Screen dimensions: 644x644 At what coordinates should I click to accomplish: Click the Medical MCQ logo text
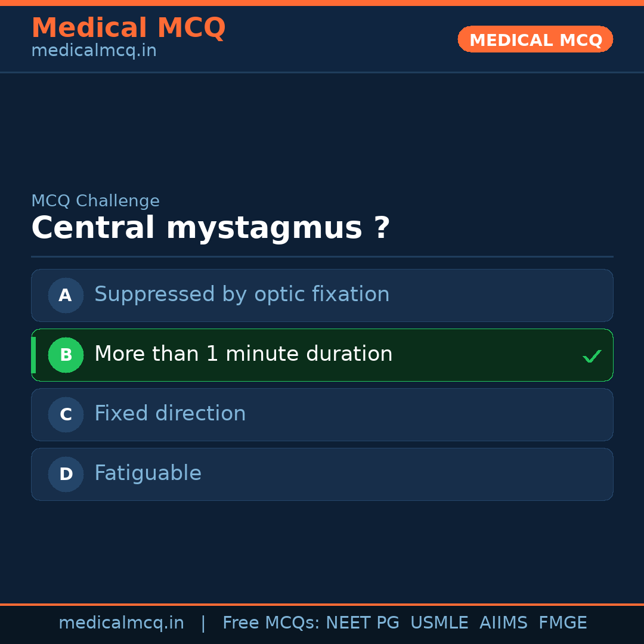tap(128, 28)
